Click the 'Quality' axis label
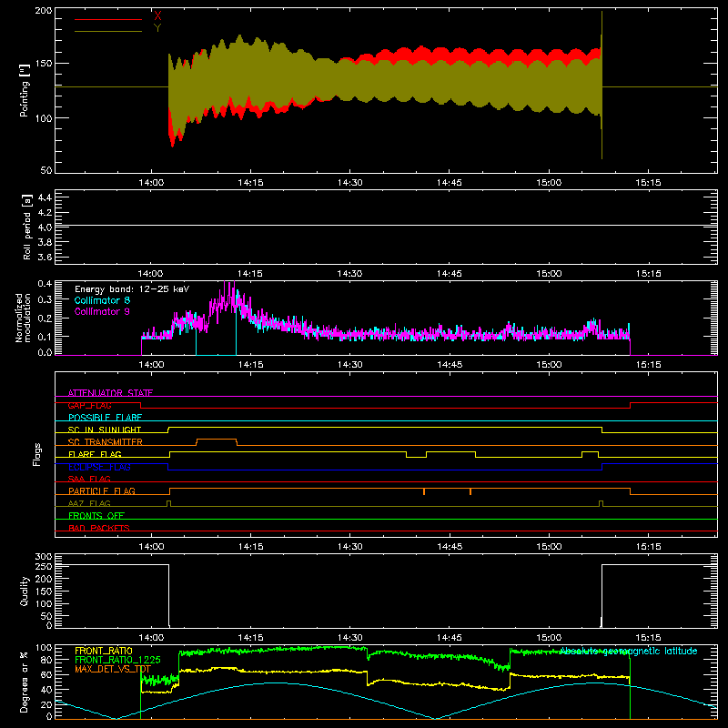The height and width of the screenshot is (728, 728). pos(25,591)
